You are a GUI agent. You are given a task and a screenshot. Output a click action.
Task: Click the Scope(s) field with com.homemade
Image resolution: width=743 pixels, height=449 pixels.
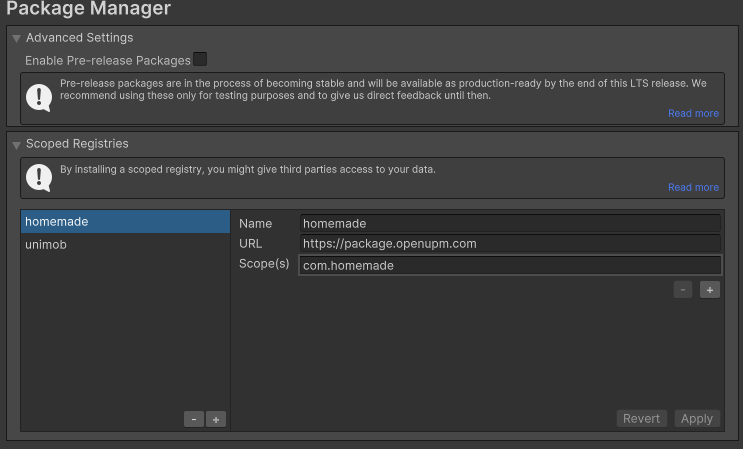tap(509, 266)
